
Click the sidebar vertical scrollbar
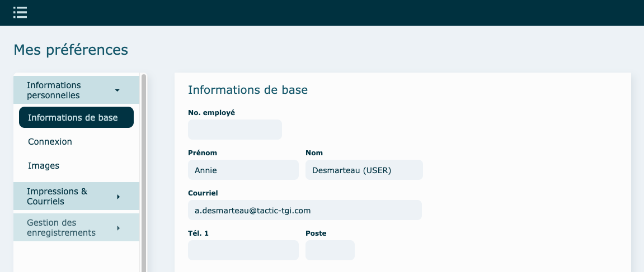point(144,168)
